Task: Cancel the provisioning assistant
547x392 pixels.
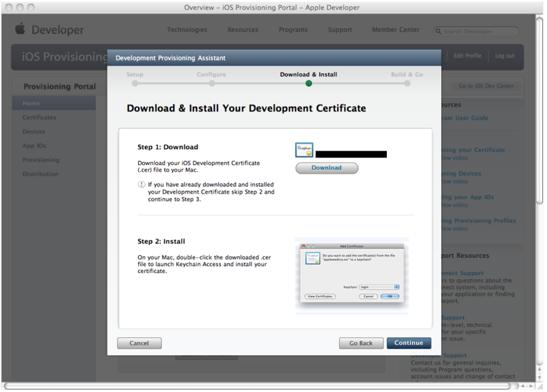Action: [139, 343]
